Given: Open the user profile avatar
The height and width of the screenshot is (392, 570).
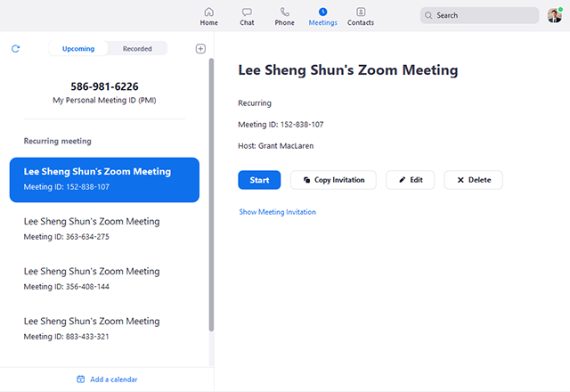Looking at the screenshot, I should point(554,15).
